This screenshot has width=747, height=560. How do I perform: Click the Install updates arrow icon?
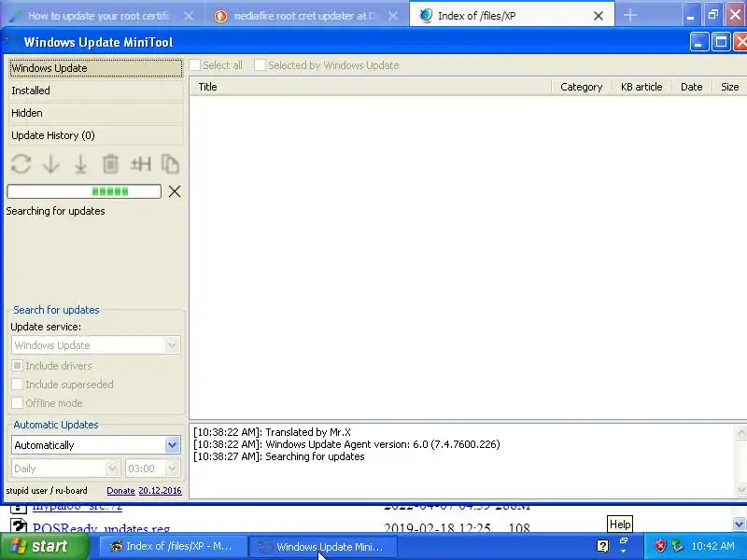point(80,164)
